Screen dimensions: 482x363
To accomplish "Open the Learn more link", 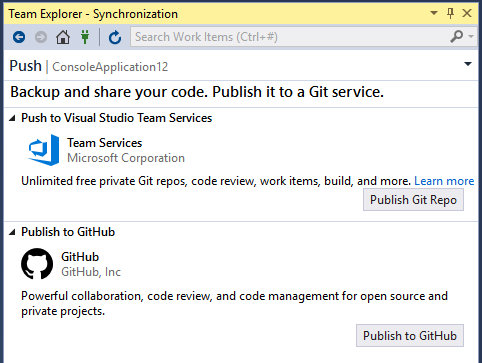I will pyautogui.click(x=444, y=181).
